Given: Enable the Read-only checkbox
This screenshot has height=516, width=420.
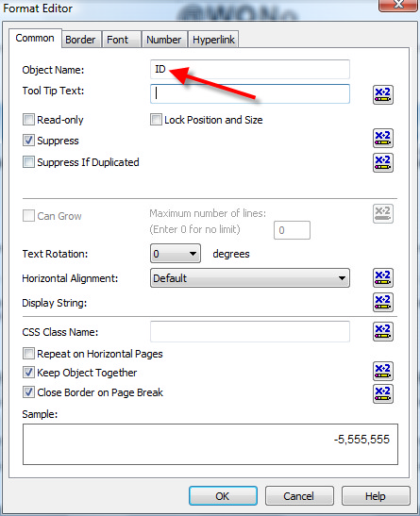Looking at the screenshot, I should (x=28, y=120).
